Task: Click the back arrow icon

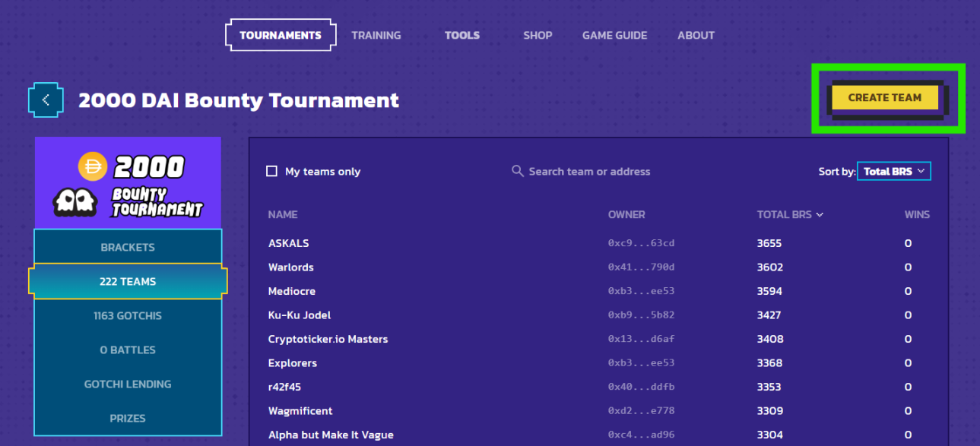Action: coord(46,100)
